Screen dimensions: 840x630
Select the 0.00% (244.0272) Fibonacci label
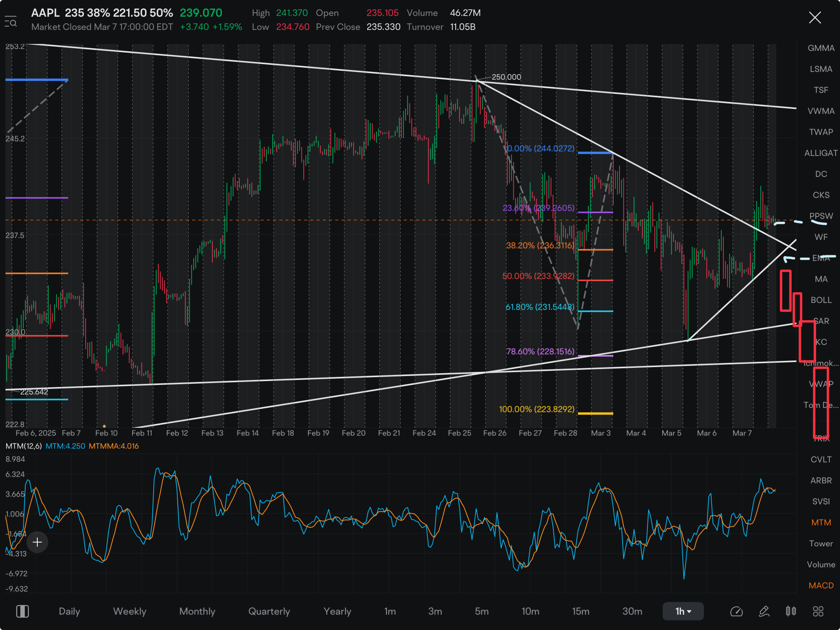541,148
